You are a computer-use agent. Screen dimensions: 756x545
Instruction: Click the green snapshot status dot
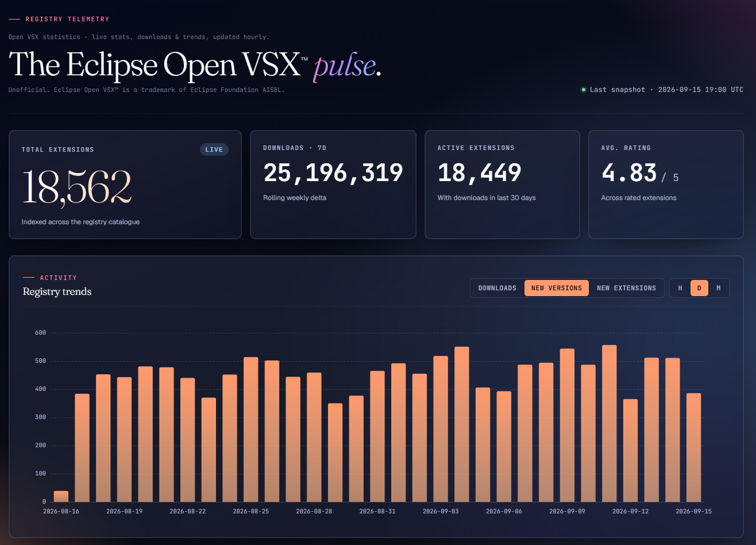(x=584, y=90)
